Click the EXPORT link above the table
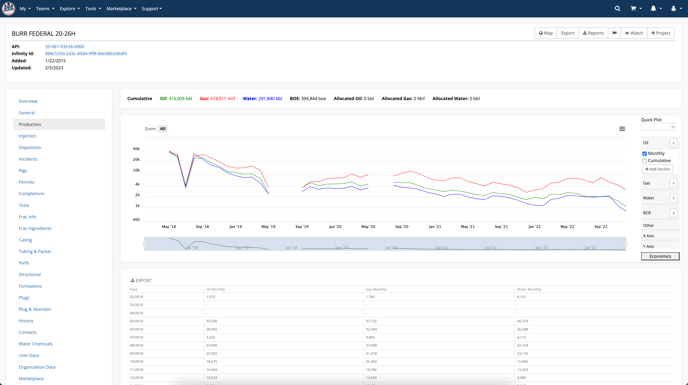This screenshot has width=688, height=385. pos(141,280)
